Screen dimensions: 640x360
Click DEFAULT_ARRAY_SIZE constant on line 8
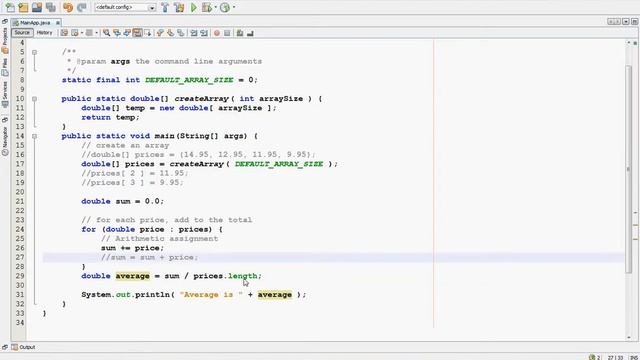[189, 80]
